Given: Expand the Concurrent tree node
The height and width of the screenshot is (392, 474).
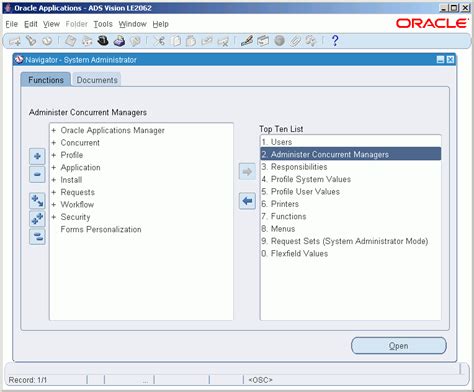Looking at the screenshot, I should coord(54,143).
